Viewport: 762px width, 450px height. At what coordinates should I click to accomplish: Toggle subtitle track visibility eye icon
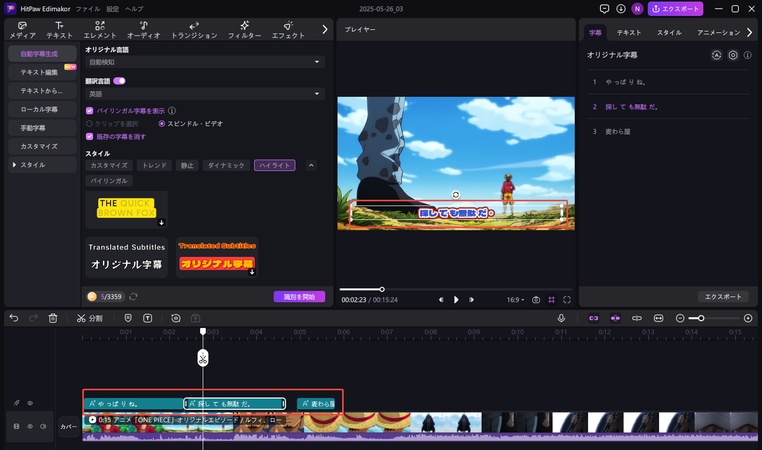30,403
